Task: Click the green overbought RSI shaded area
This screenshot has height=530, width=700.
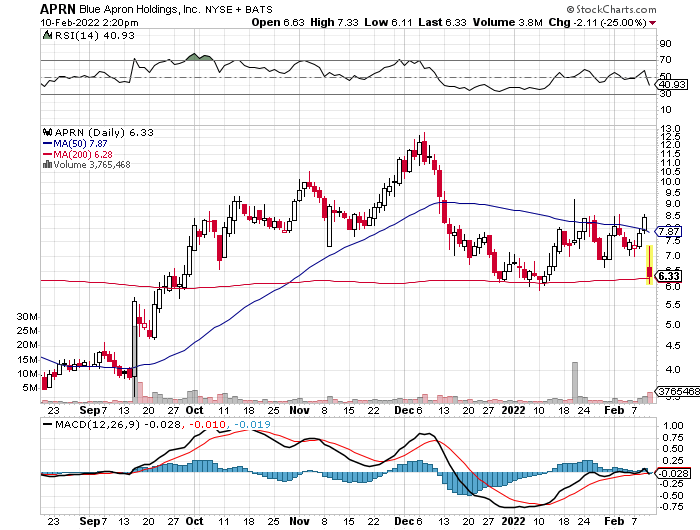Action: click(x=199, y=57)
